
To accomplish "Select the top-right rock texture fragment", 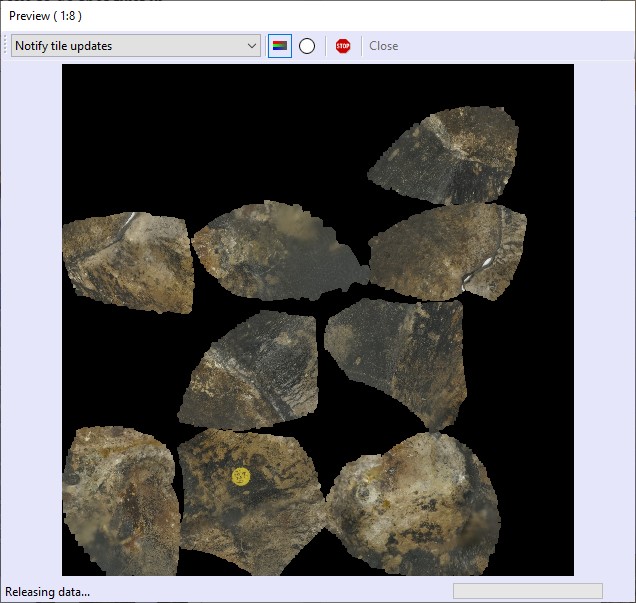I will (x=445, y=153).
